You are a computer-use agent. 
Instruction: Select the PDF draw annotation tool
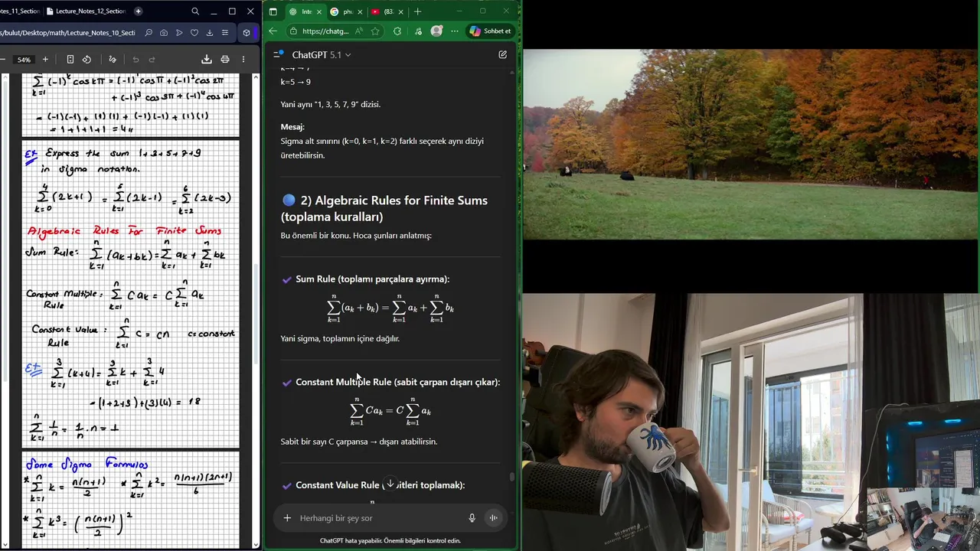point(113,59)
